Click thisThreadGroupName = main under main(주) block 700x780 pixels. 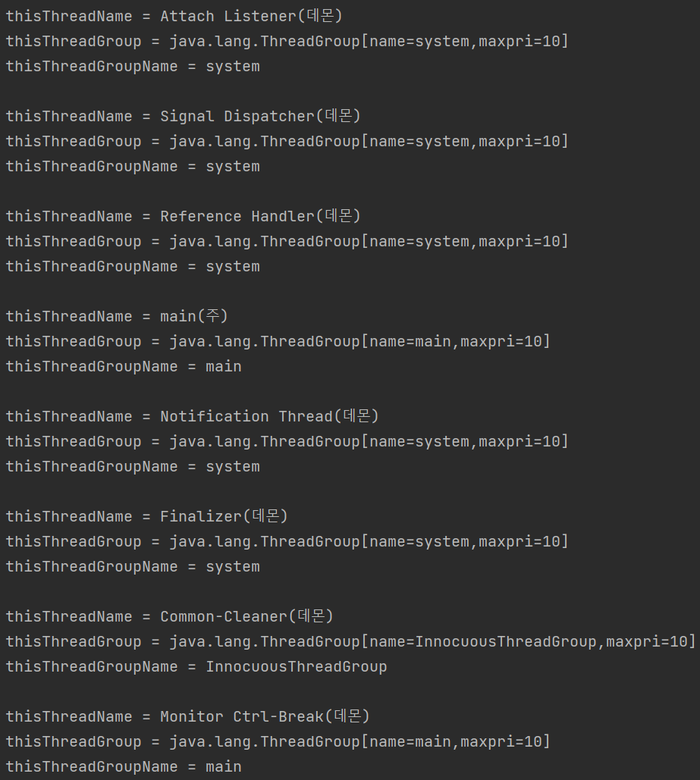tap(124, 366)
